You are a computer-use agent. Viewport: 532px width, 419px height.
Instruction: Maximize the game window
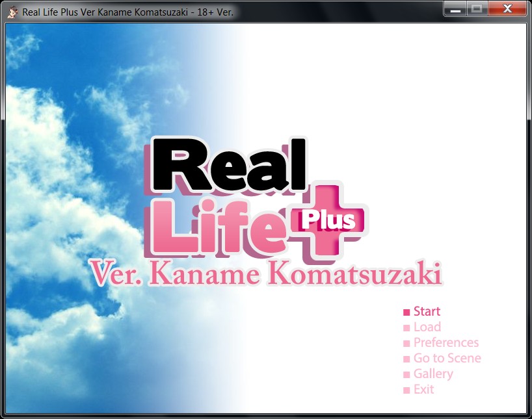(x=476, y=10)
